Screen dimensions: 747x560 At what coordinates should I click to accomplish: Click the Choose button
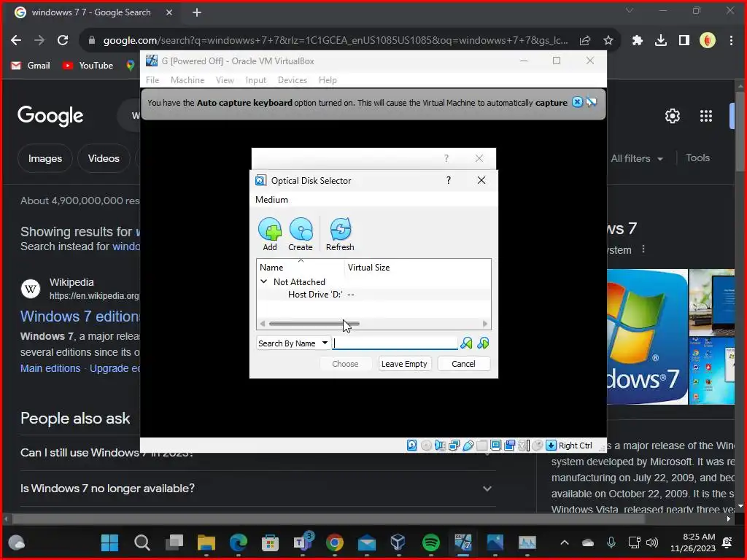pyautogui.click(x=345, y=364)
